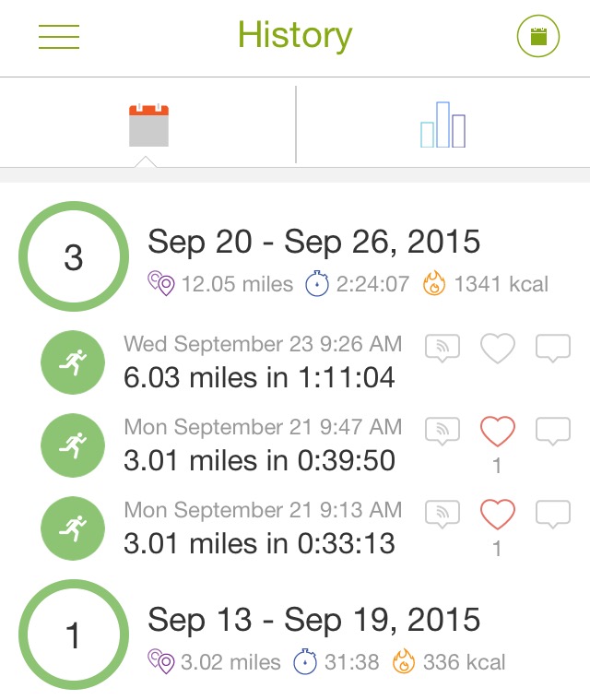Open the 3.01 miles in 0:33:13 entry
590x700 pixels.
[x=259, y=542]
